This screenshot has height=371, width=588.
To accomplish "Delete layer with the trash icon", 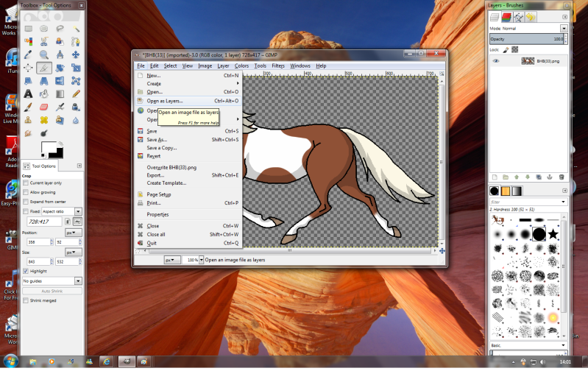I will (561, 177).
